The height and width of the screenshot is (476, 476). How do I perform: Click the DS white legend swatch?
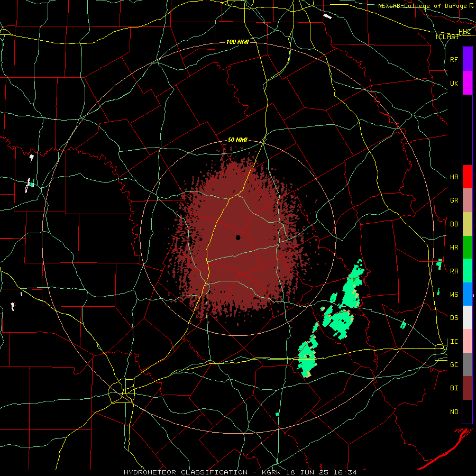click(x=467, y=317)
